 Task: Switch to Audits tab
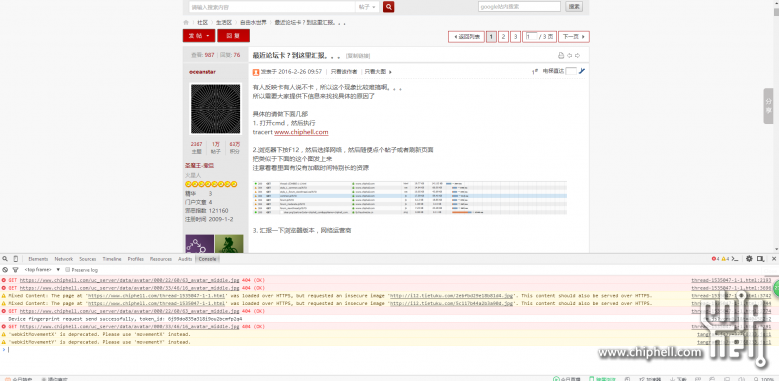185,259
